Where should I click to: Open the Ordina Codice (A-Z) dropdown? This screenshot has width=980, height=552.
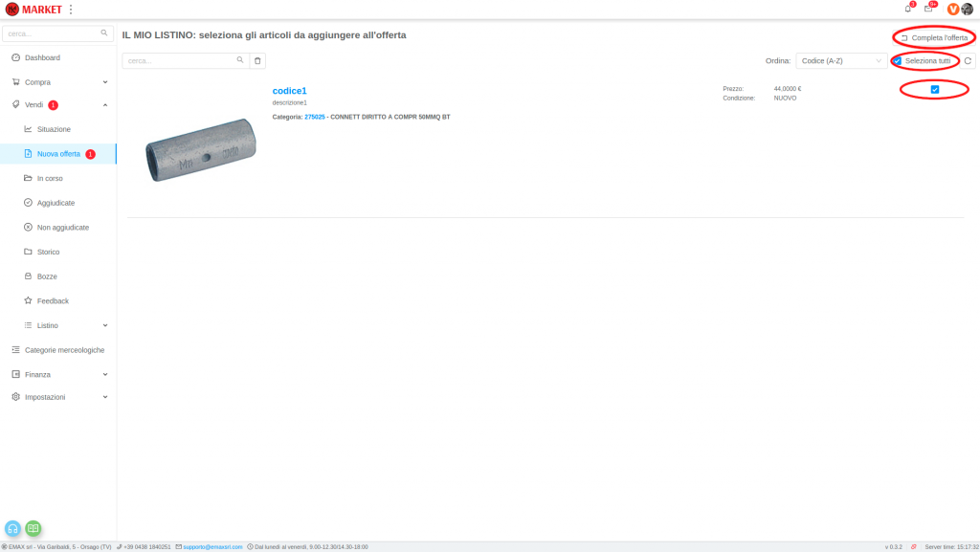(841, 60)
